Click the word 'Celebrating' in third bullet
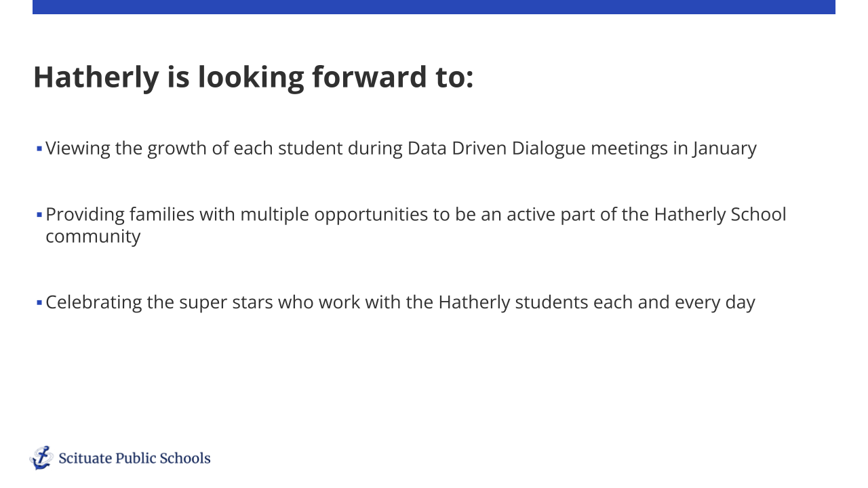 94,302
